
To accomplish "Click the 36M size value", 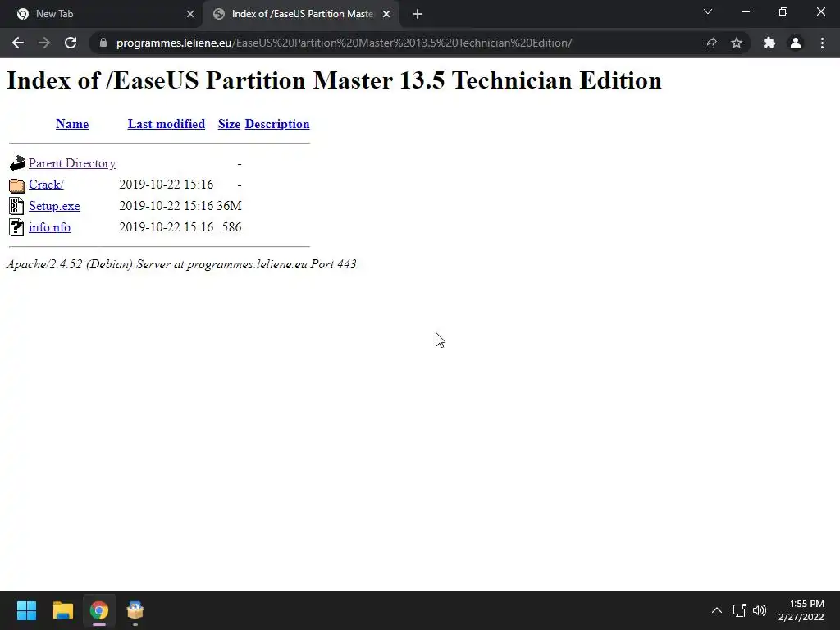I will [230, 206].
